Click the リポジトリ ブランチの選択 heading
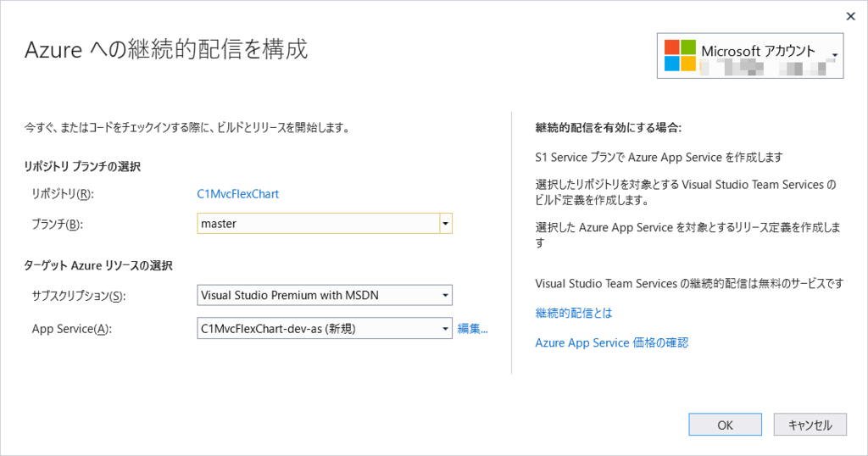The width and height of the screenshot is (868, 456). click(x=82, y=167)
